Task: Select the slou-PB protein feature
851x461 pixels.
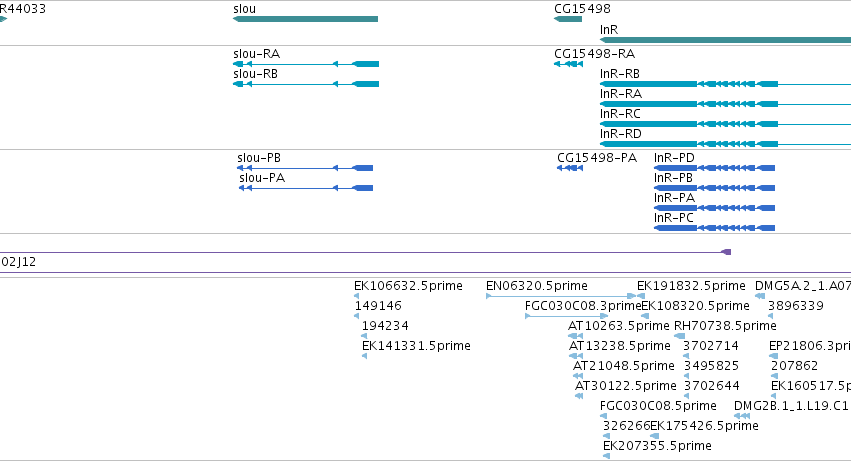Action: coord(305,168)
